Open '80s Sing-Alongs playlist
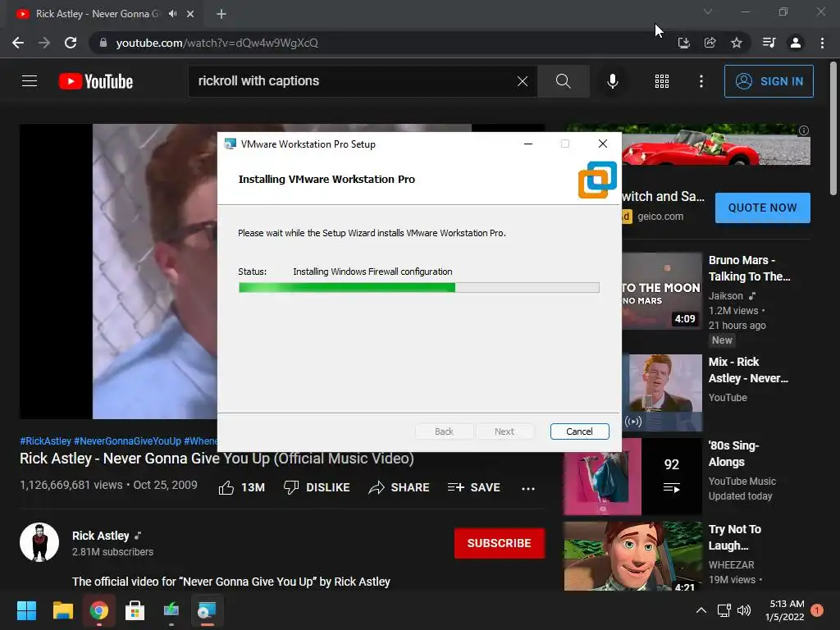840x630 pixels. 733,454
